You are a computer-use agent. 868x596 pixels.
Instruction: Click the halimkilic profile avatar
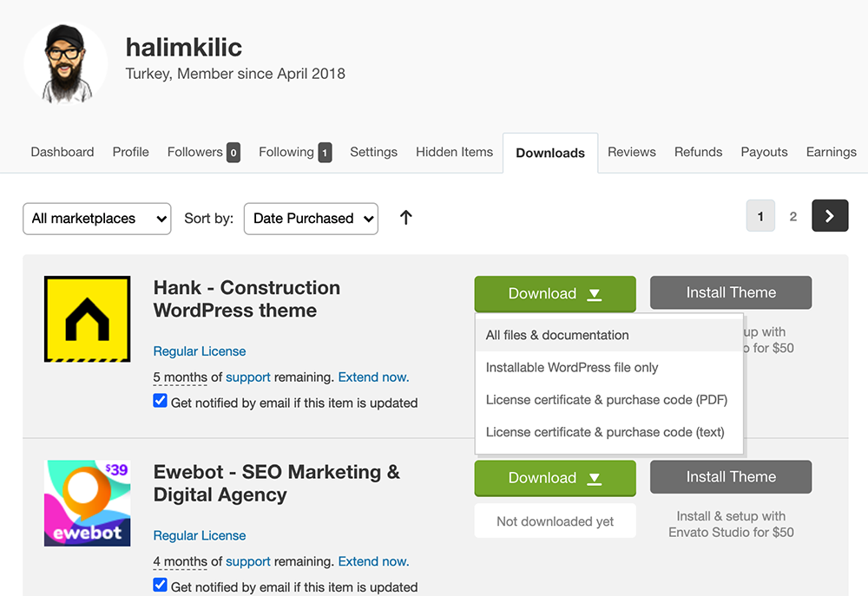[66, 63]
